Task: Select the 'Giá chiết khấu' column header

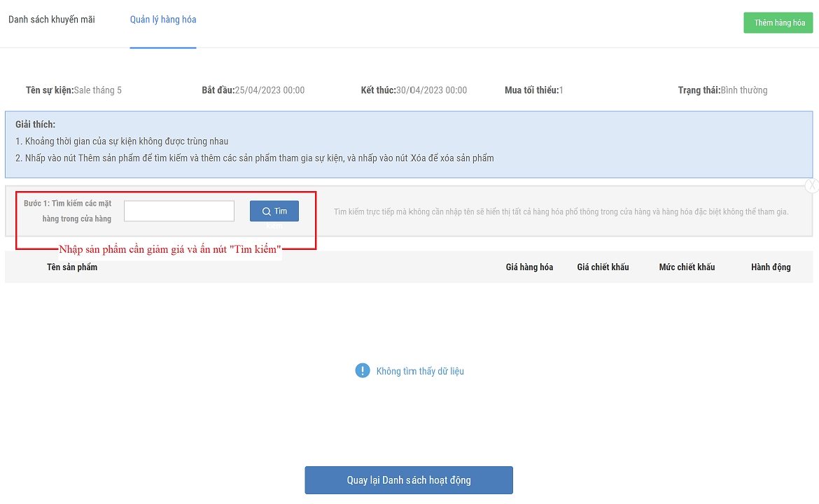Action: 603,267
